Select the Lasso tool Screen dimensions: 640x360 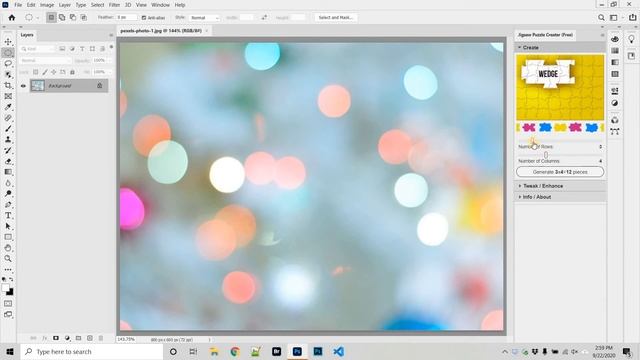coord(8,64)
